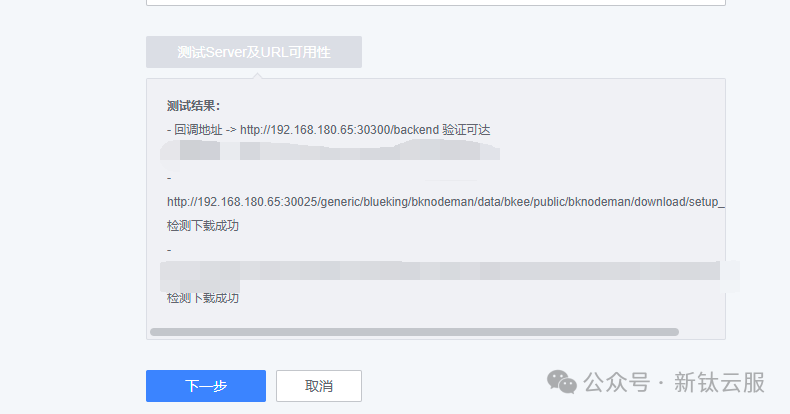The height and width of the screenshot is (414, 790).
Task: Click the 验证可达 status text
Action: point(466,130)
